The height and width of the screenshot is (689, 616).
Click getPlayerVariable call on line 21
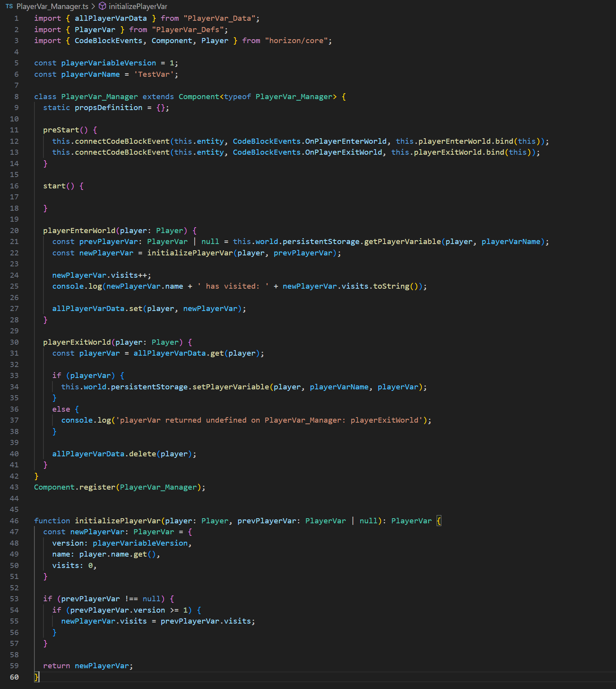[x=403, y=242]
